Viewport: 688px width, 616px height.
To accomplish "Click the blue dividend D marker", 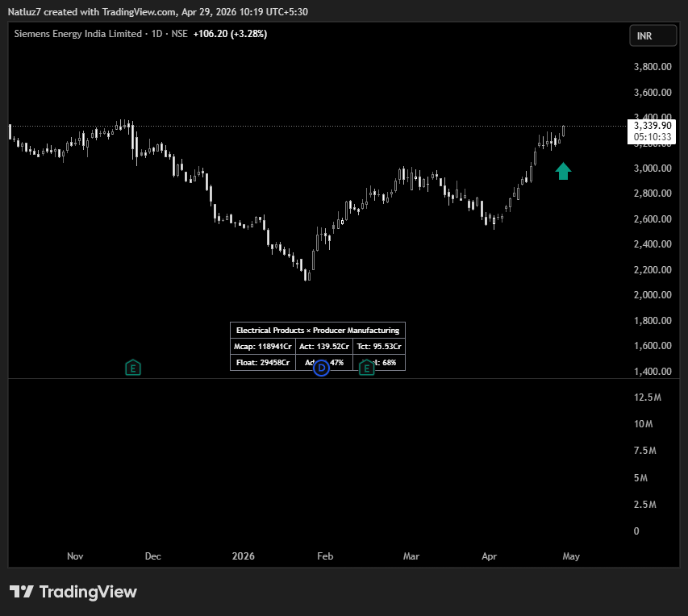I will (x=321, y=368).
